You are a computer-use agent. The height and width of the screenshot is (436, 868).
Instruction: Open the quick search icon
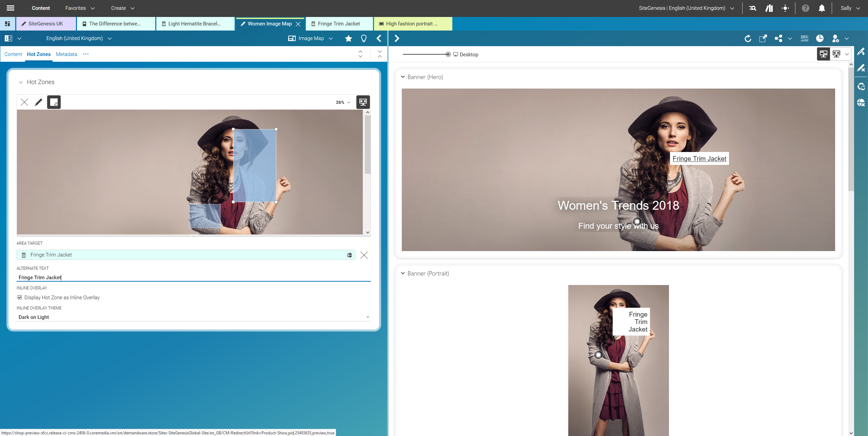point(752,8)
